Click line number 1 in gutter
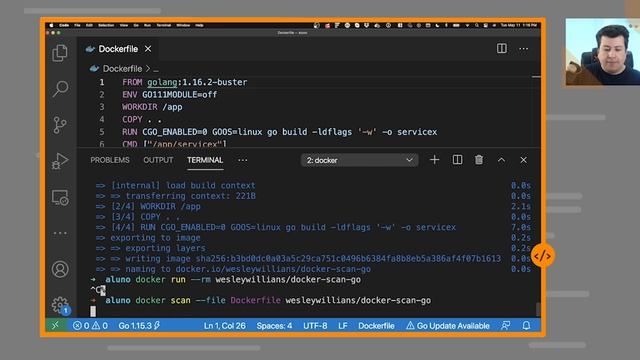Image resolution: width=640 pixels, height=360 pixels. click(x=102, y=82)
